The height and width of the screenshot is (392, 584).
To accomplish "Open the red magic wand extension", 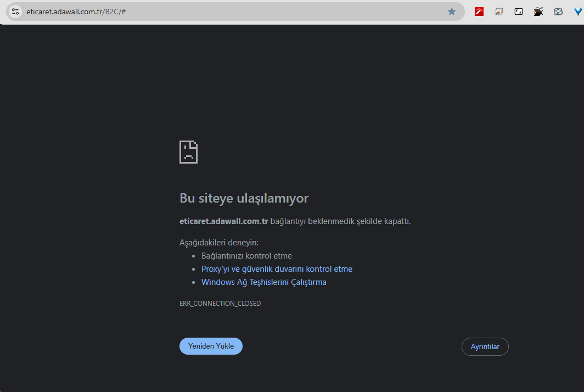I will [x=479, y=12].
